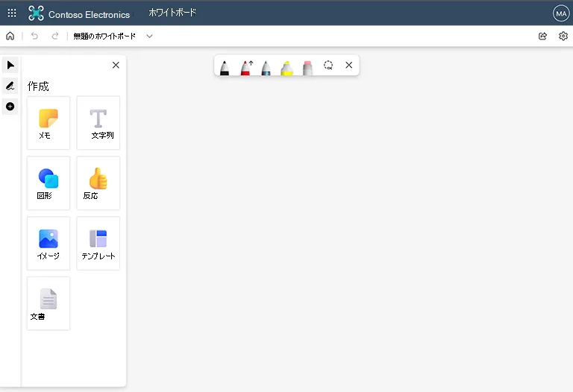The height and width of the screenshot is (392, 573).
Task: Insert a 文書 document
Action: click(48, 303)
